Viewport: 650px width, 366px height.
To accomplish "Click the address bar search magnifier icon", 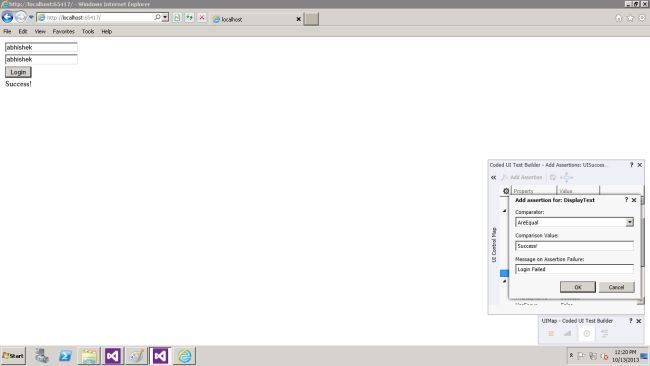I will click(158, 17).
